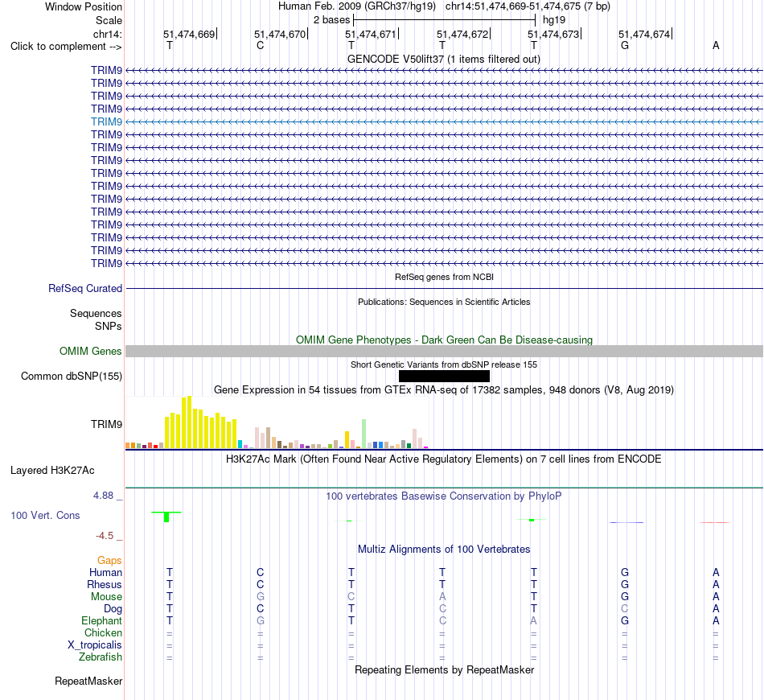Click the G base in the complement row

pyautogui.click(x=625, y=45)
